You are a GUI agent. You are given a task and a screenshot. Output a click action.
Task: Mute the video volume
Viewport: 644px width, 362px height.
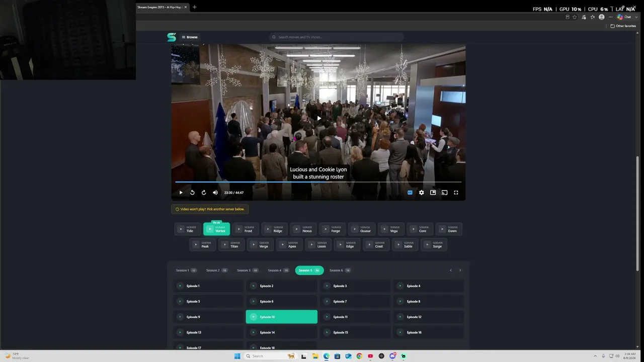tap(215, 193)
